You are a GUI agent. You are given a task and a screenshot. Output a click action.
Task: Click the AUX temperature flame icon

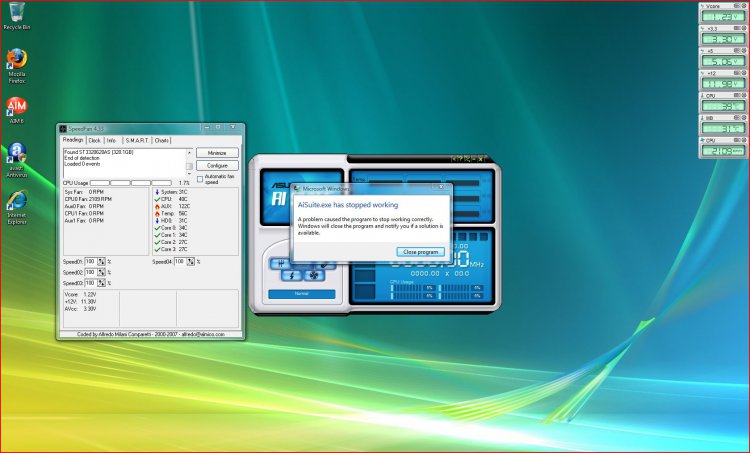157,206
